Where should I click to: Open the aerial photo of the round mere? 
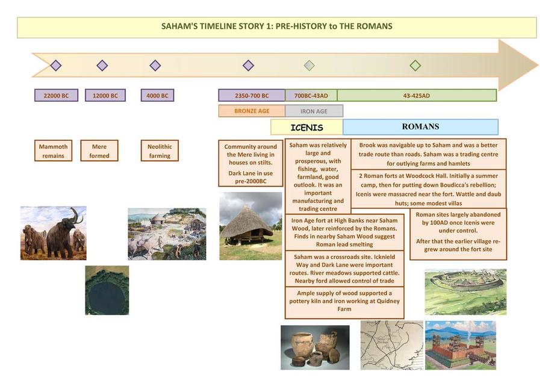pyautogui.click(x=107, y=290)
